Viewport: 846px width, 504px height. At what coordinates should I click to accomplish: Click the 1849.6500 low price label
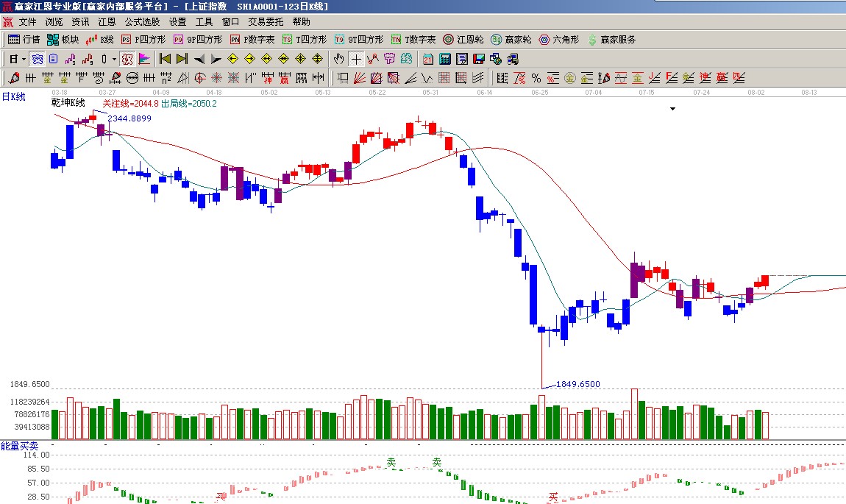pos(577,384)
